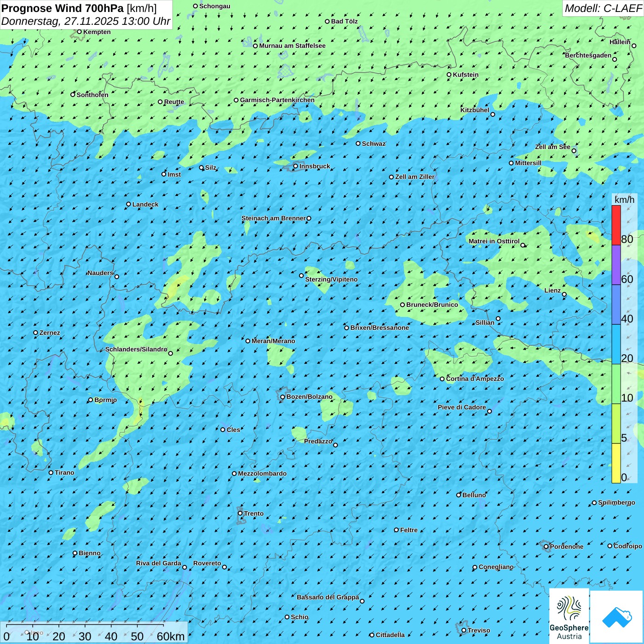
Task: Select the purple swatch in the km/h legend
Action: click(616, 265)
